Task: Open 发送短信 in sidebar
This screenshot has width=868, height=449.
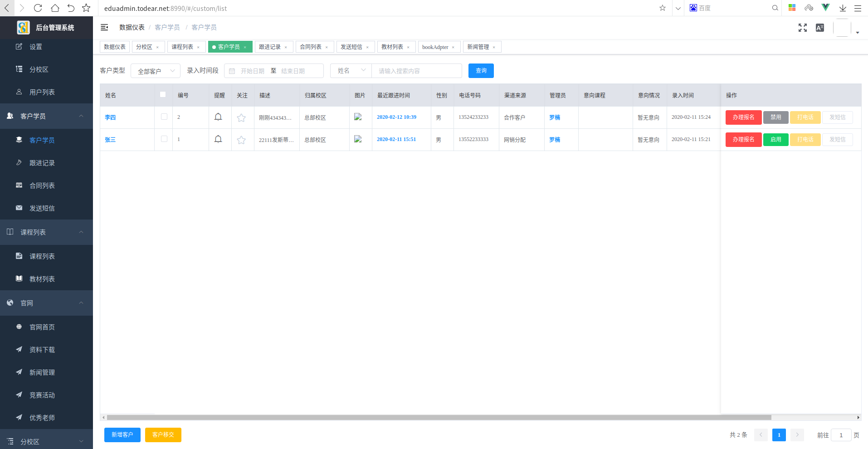Action: pos(46,208)
